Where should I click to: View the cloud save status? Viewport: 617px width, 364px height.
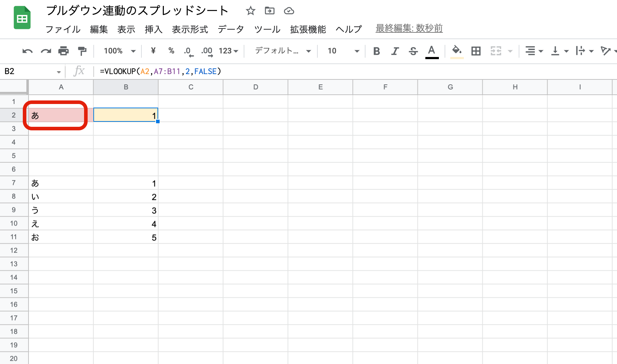pos(289,11)
